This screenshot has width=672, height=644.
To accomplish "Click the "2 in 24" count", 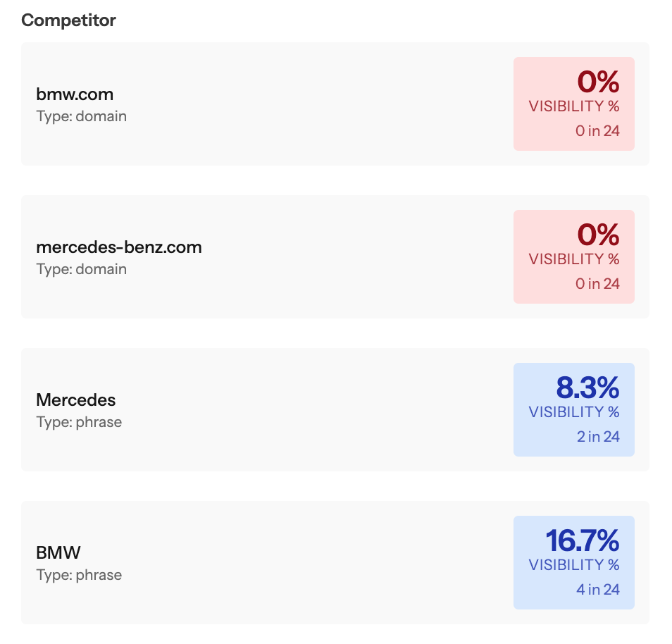I will coord(598,436).
